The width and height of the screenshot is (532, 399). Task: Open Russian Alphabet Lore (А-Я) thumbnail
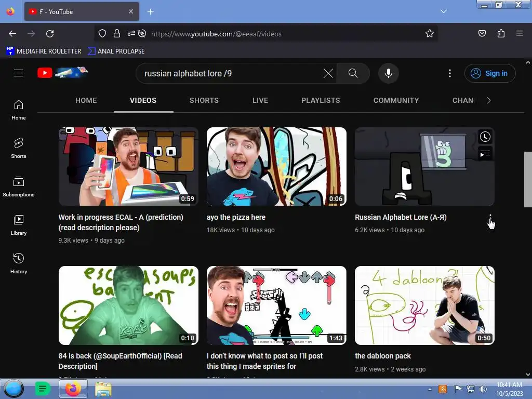424,167
